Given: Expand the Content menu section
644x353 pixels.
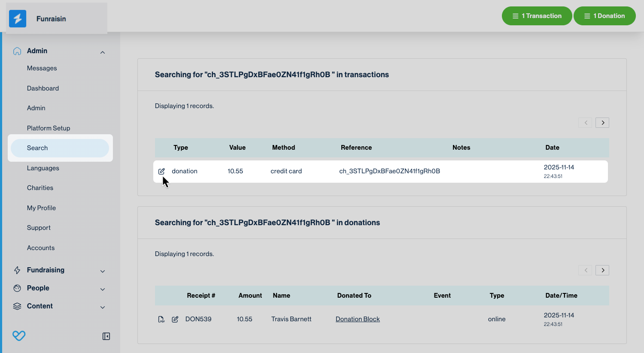Looking at the screenshot, I should (103, 307).
